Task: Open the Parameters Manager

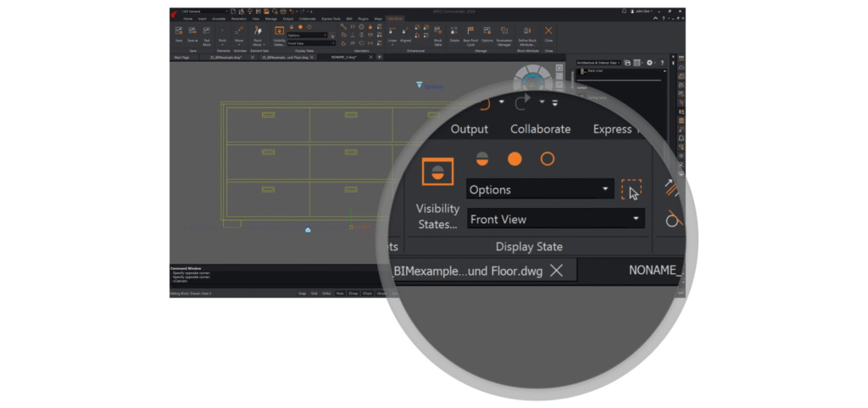Action: 504,34
